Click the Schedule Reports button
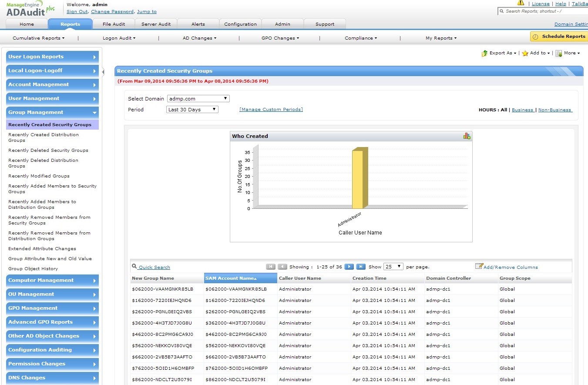588x385 pixels. 559,37
